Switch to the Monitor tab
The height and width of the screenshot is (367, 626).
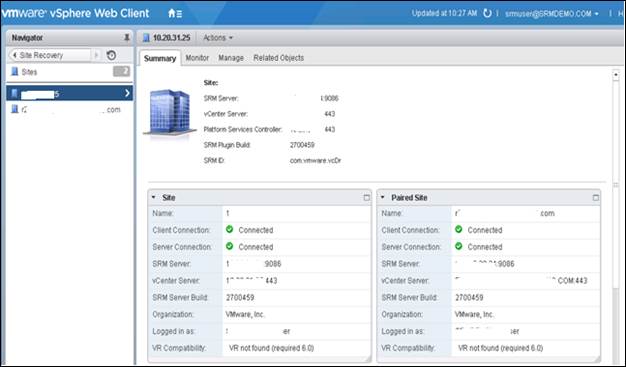coord(197,58)
